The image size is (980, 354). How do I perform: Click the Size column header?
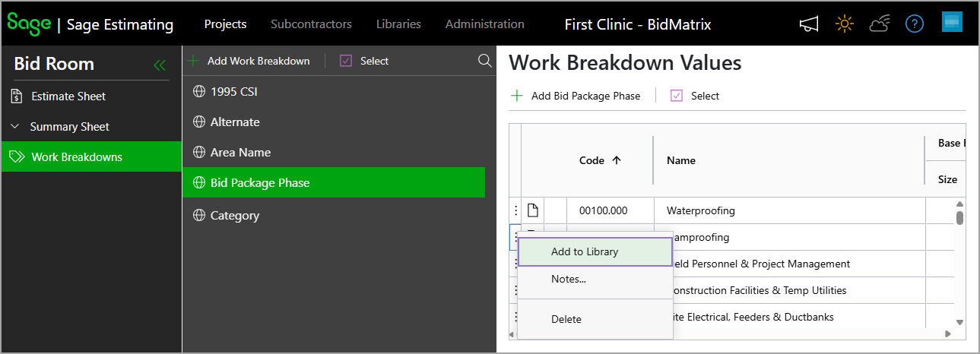[x=947, y=180]
